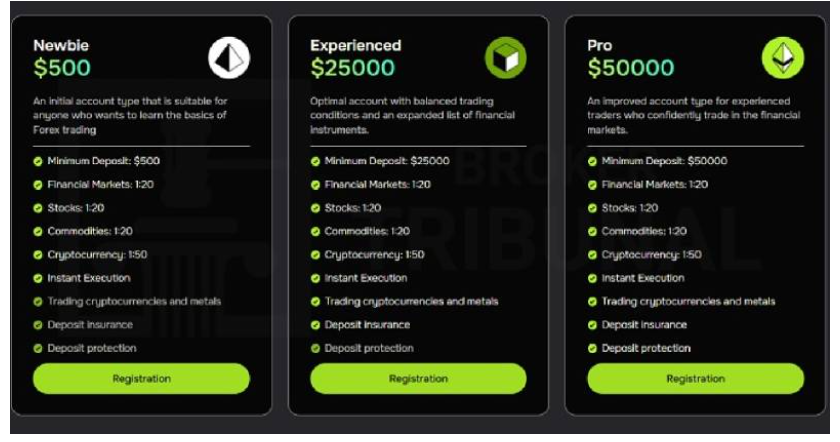The image size is (840, 442).
Task: Click Minimum Deposit: $50000 in Pro card
Action: [666, 161]
